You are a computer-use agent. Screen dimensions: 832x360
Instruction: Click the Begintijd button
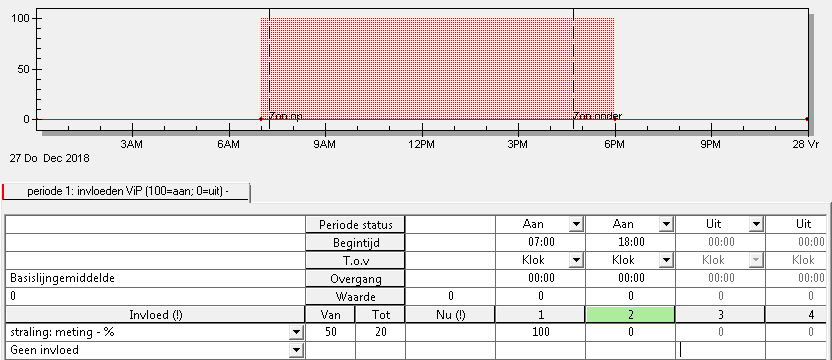355,243
